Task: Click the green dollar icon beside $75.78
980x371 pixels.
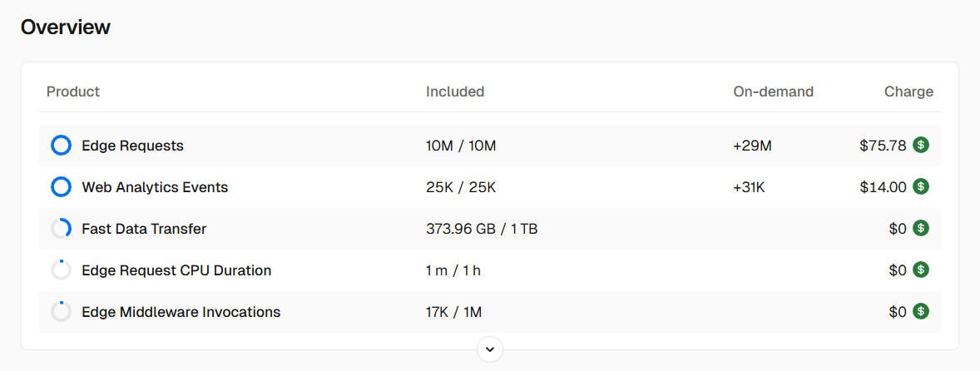Action: [x=921, y=145]
